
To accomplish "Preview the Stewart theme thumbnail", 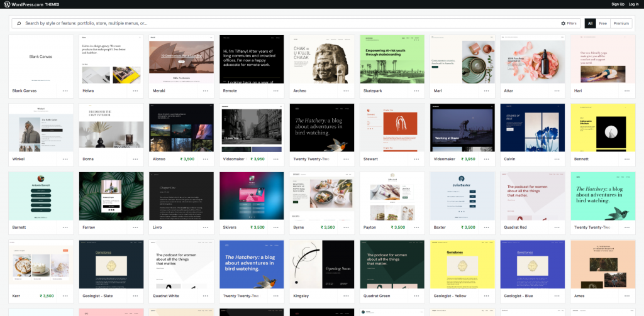I will [392, 128].
